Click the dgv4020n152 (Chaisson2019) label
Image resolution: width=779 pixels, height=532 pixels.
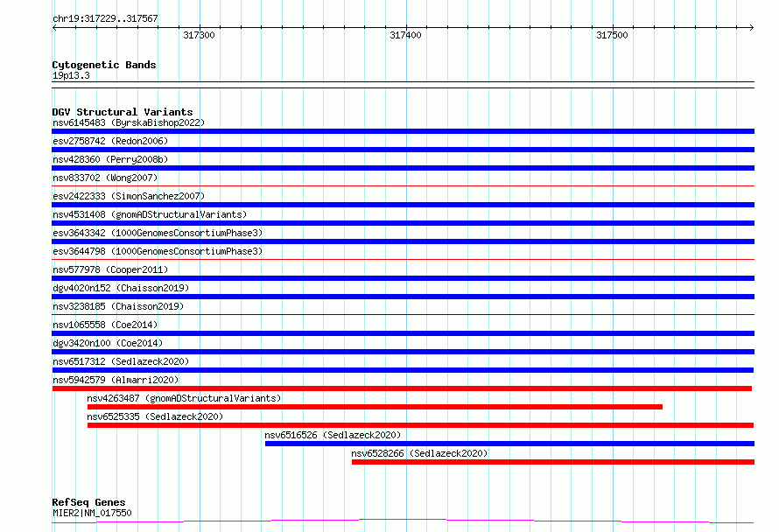click(121, 288)
